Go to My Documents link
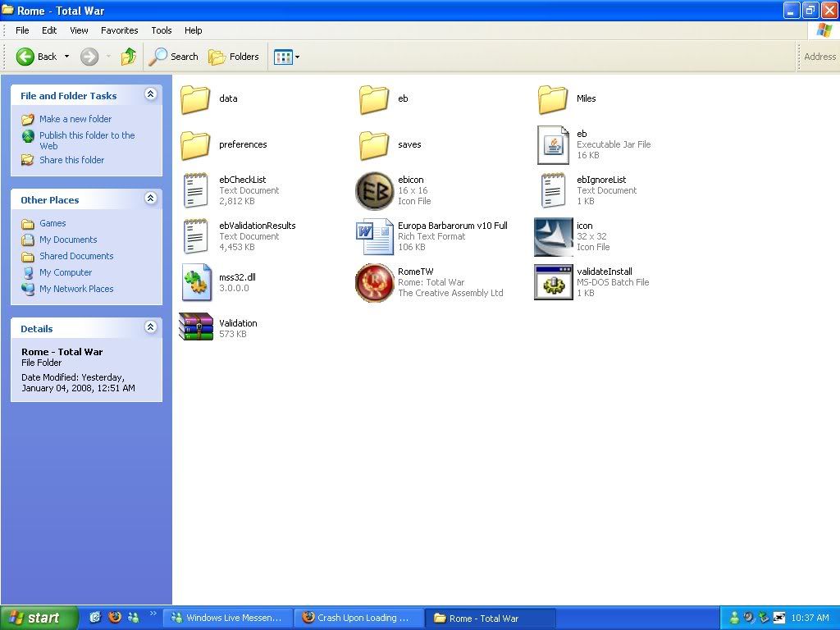 point(68,240)
